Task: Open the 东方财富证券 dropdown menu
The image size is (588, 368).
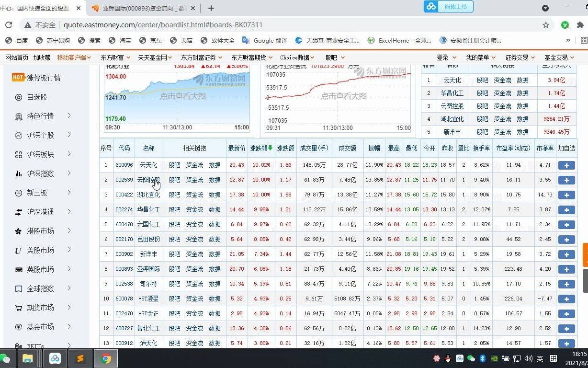Action: coord(201,57)
